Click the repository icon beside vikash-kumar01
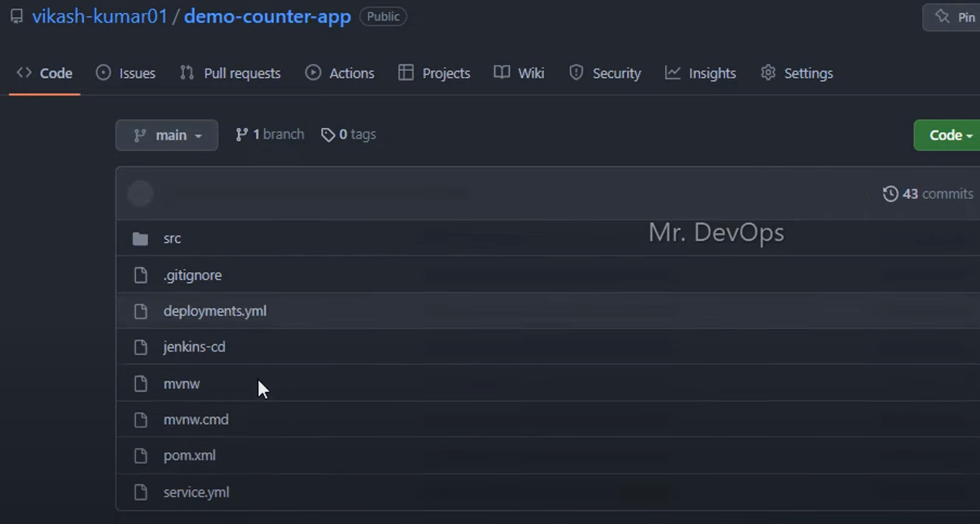Viewport: 980px width, 524px height. [x=16, y=16]
